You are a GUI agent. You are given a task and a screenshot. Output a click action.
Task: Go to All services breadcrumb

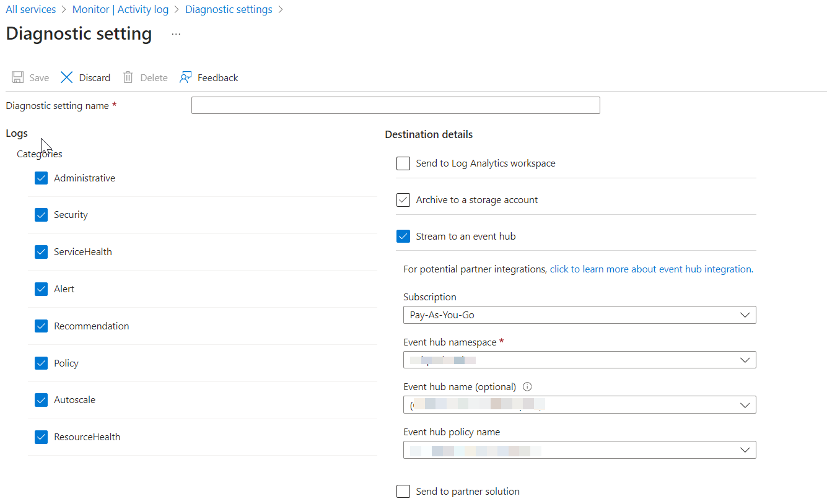[x=31, y=10]
